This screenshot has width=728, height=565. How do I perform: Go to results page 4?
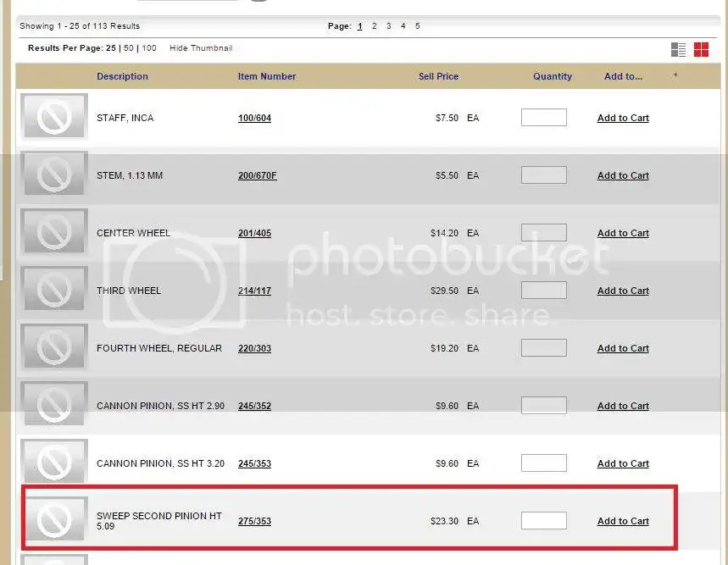click(x=403, y=26)
